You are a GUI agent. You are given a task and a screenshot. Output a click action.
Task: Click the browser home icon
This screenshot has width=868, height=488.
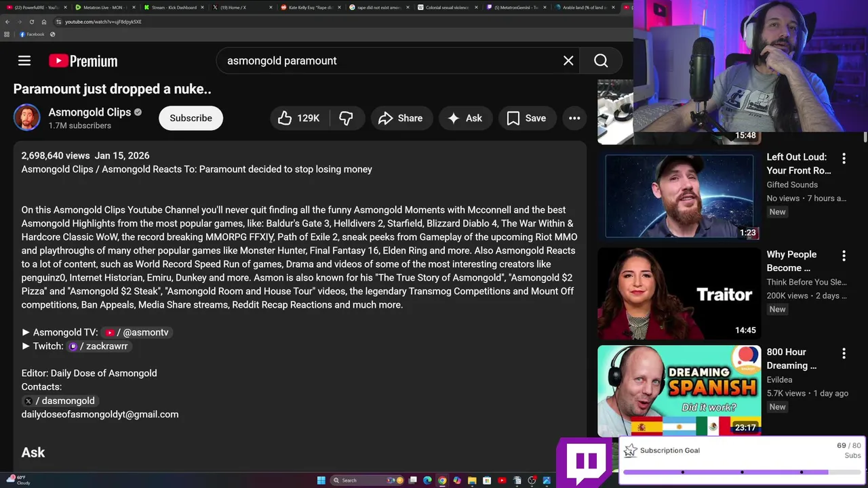(x=44, y=22)
